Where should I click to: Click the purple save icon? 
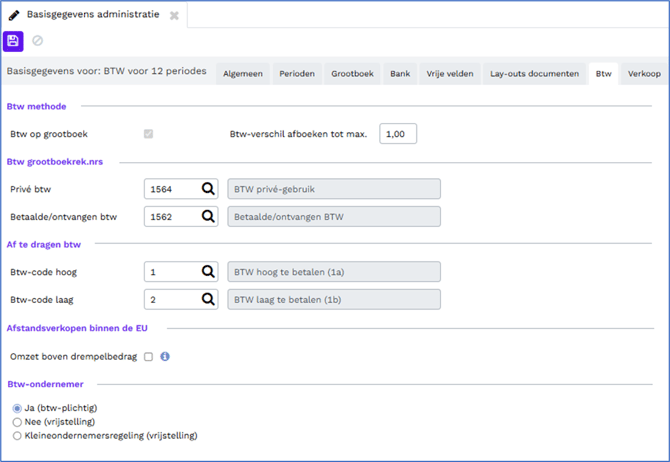pyautogui.click(x=14, y=41)
